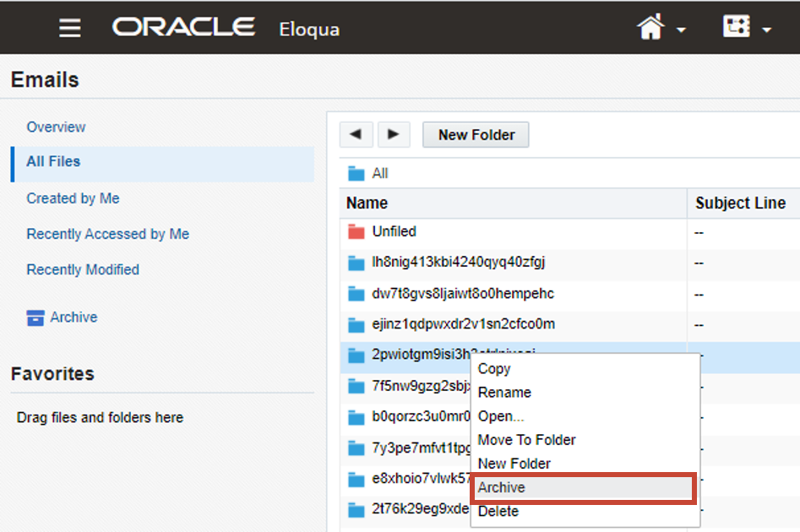
Task: Select folder dw7t8gvs8ljaiwt8o0hempehc
Action: coord(463,294)
